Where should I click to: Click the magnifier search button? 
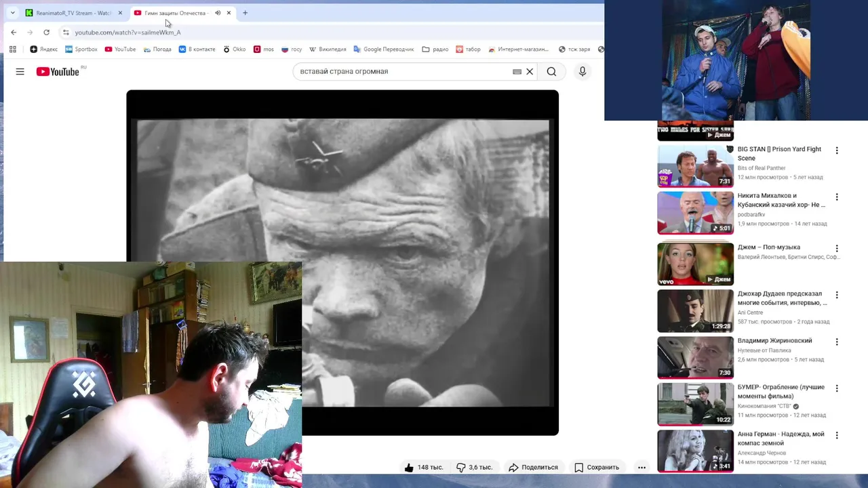551,71
